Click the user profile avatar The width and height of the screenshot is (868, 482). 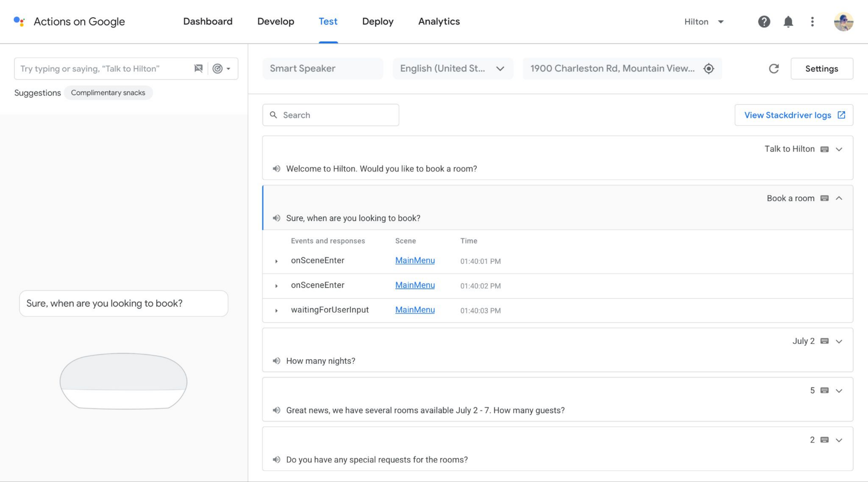(x=843, y=22)
